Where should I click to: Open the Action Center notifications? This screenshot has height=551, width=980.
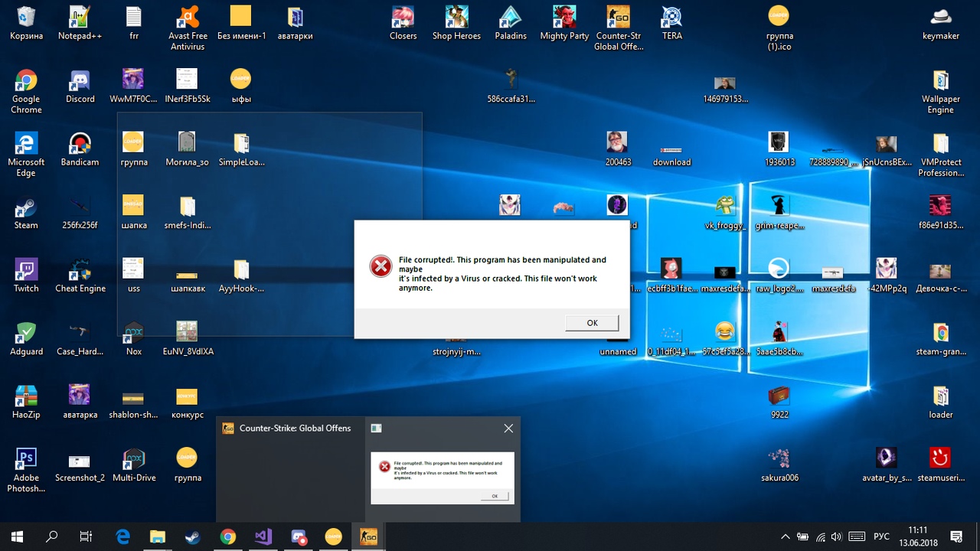tap(956, 536)
